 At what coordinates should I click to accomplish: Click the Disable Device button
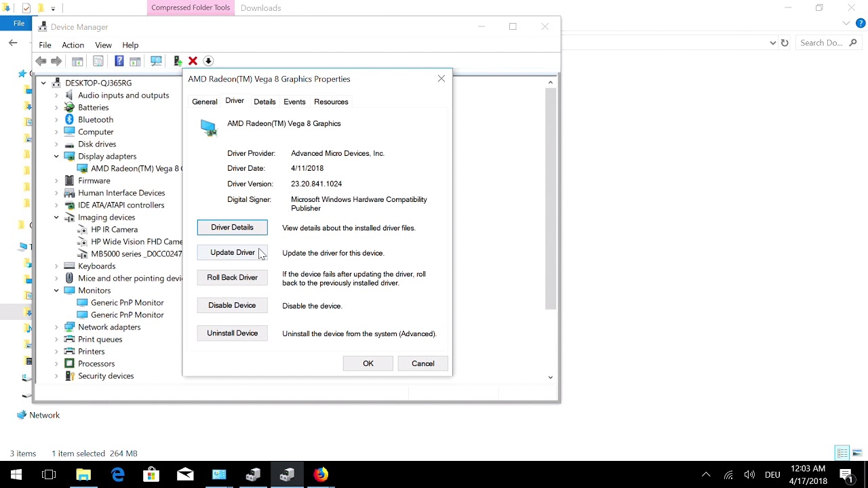(x=232, y=306)
